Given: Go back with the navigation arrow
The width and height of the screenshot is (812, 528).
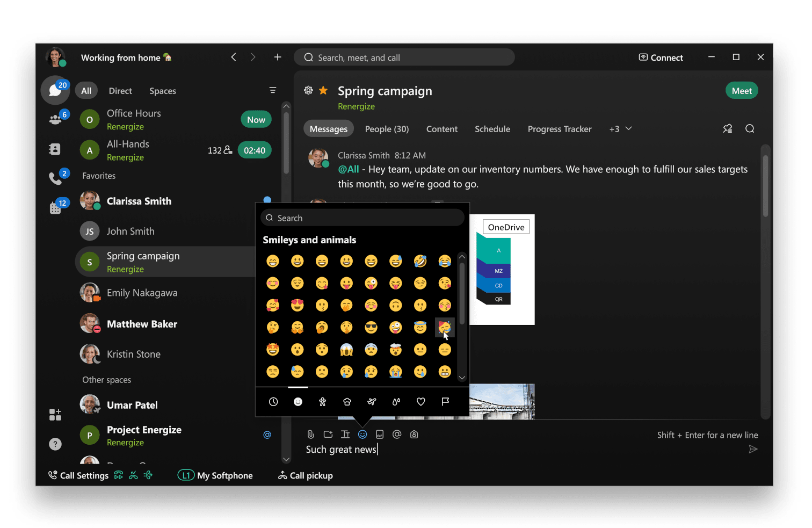Looking at the screenshot, I should pos(234,57).
